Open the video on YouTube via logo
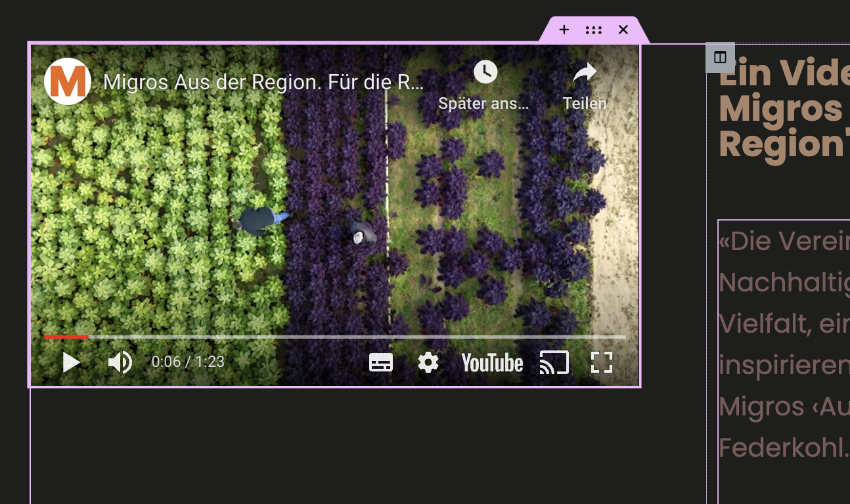The width and height of the screenshot is (850, 504). coord(492,362)
